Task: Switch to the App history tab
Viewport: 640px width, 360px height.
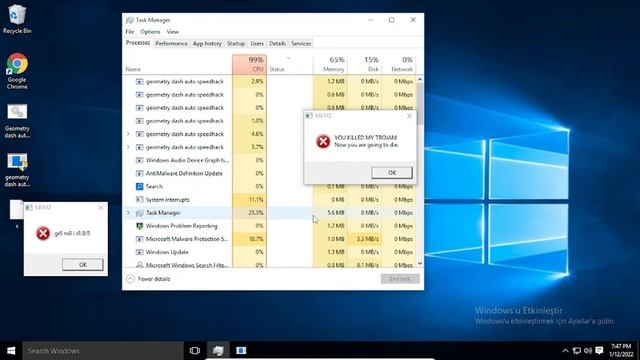Action: pyautogui.click(x=207, y=43)
